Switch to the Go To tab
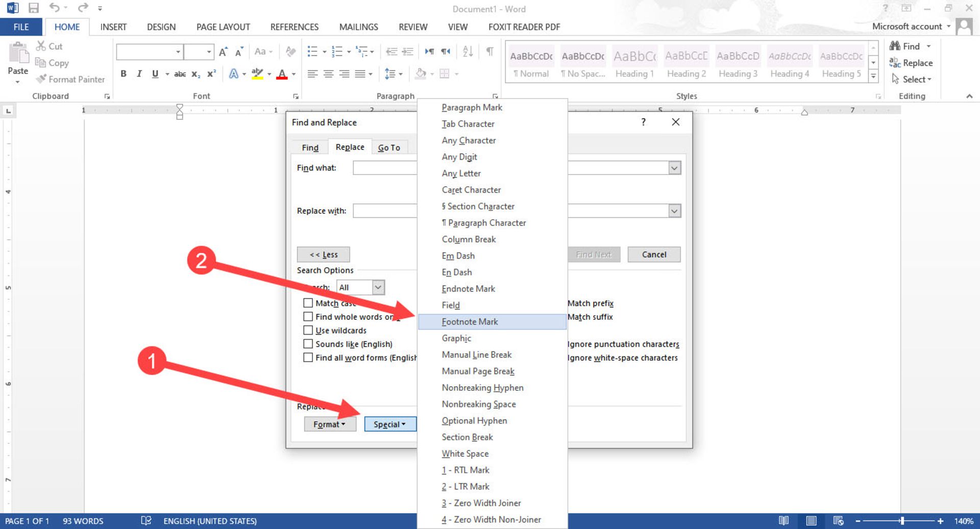This screenshot has width=980, height=529. (x=389, y=147)
